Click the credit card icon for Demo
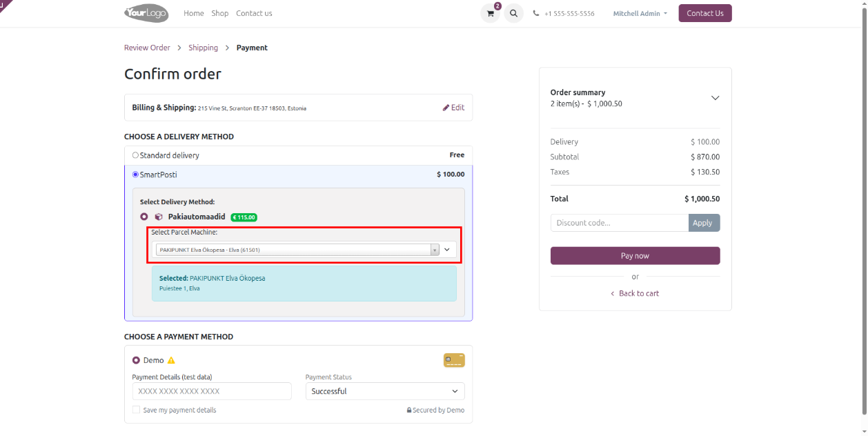 [454, 360]
